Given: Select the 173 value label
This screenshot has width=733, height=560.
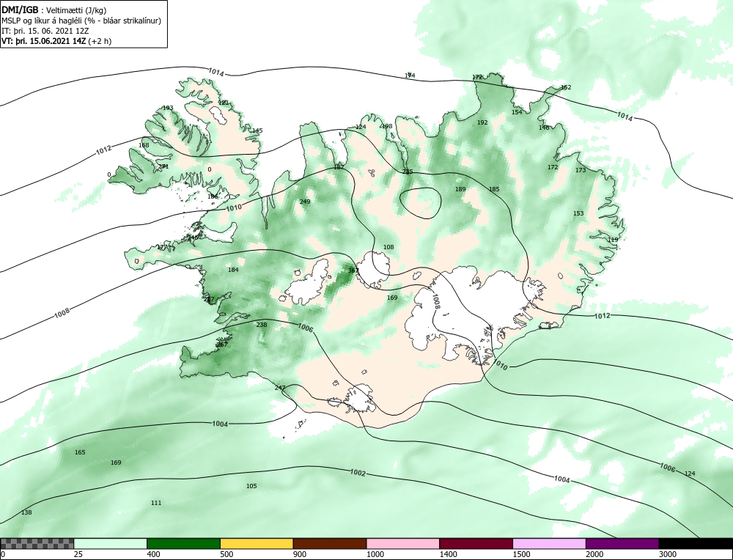Looking at the screenshot, I should pyautogui.click(x=581, y=170).
